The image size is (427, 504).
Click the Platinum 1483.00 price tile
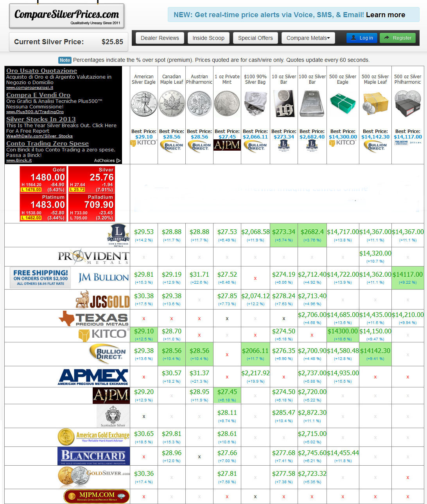[x=43, y=207]
